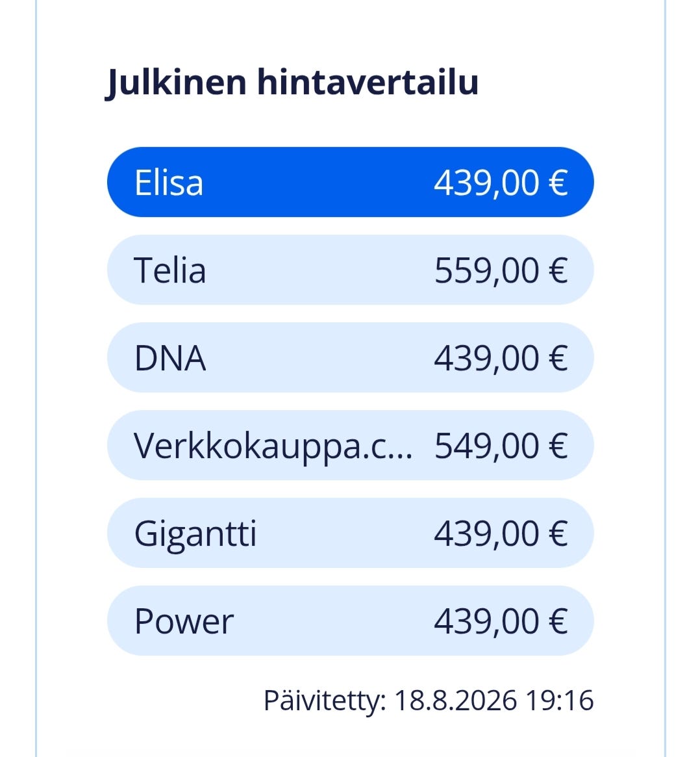
Task: Click the DNA retailer name
Action: 170,358
